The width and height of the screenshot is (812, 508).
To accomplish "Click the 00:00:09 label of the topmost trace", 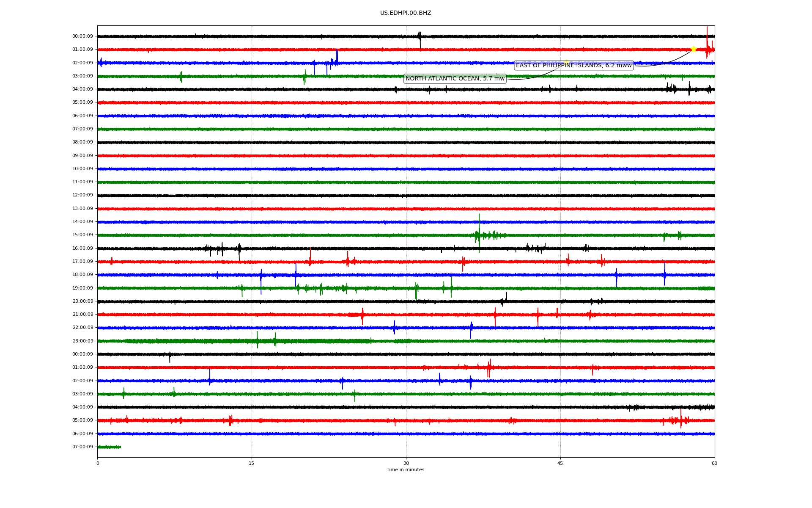I will [82, 36].
